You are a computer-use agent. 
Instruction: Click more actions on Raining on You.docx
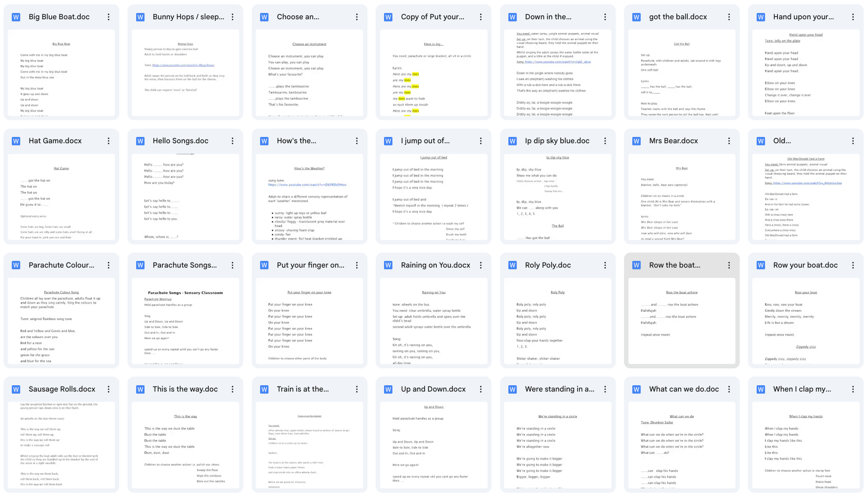(481, 265)
